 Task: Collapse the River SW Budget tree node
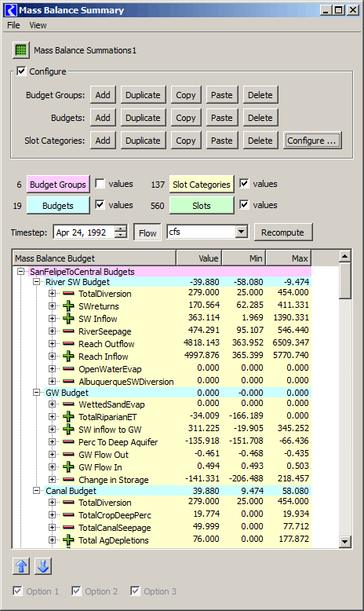click(x=37, y=282)
